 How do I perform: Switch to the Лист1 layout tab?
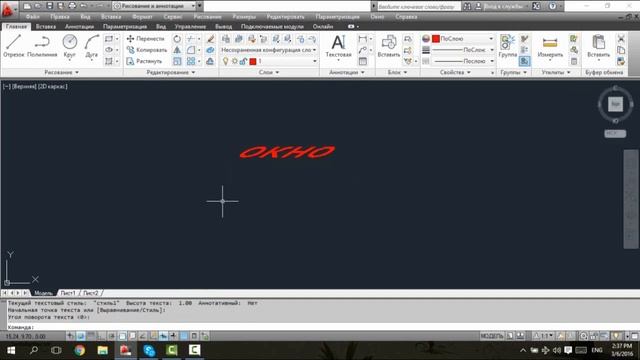pos(68,293)
